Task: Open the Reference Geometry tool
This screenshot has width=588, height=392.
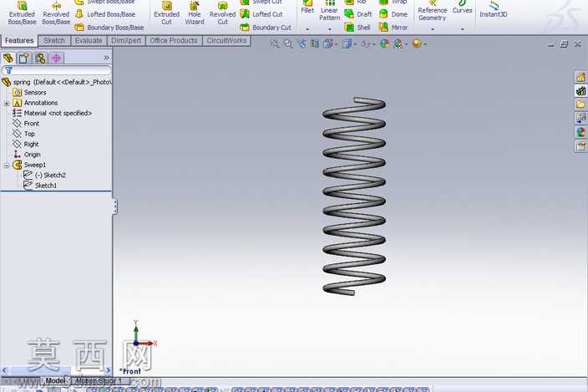Action: pos(433,11)
